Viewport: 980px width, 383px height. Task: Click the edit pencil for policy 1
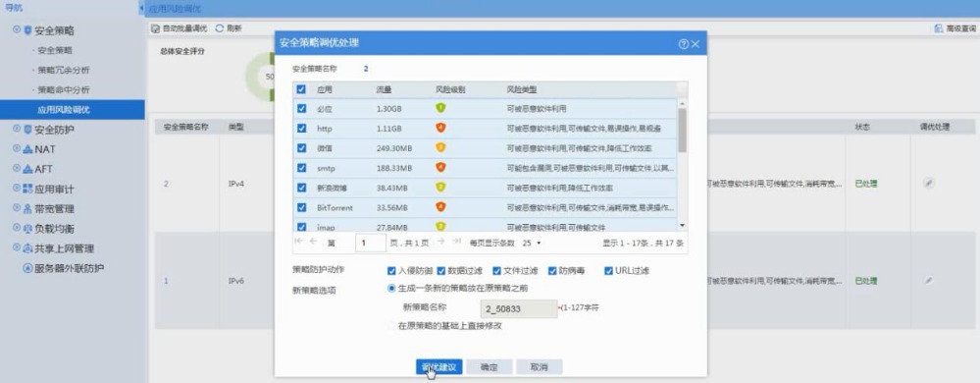click(929, 281)
